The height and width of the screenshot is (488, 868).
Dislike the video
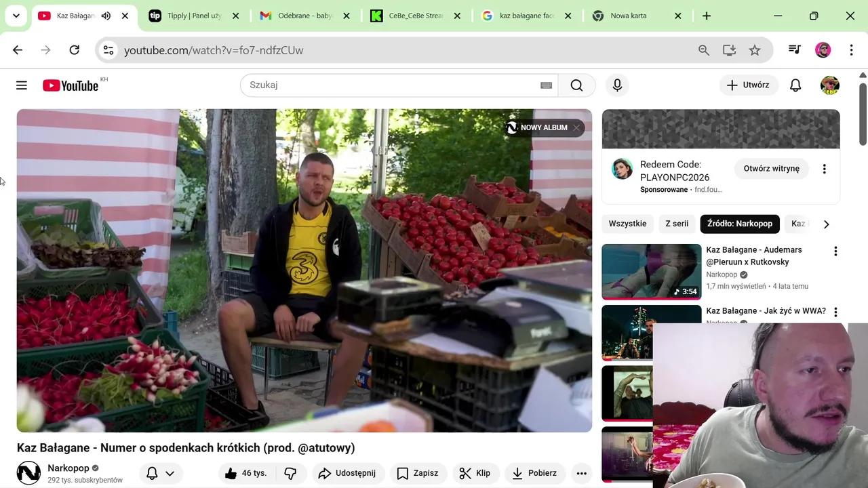(290, 473)
